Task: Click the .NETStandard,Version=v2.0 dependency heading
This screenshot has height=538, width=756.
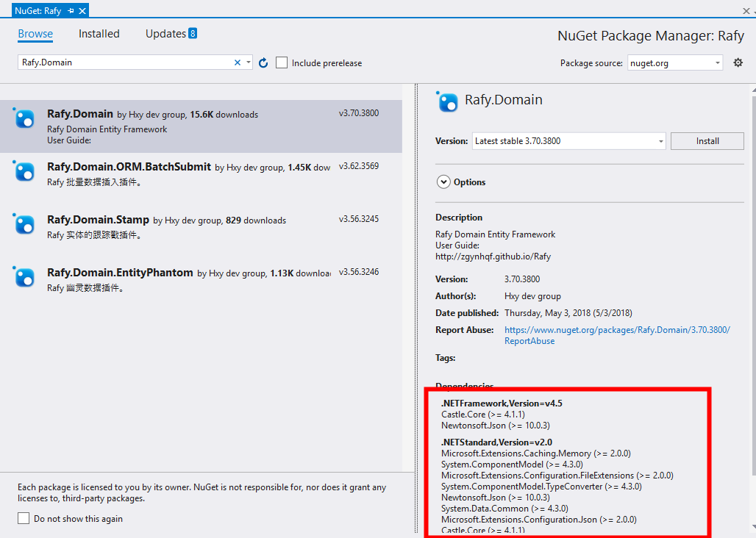Action: (496, 442)
